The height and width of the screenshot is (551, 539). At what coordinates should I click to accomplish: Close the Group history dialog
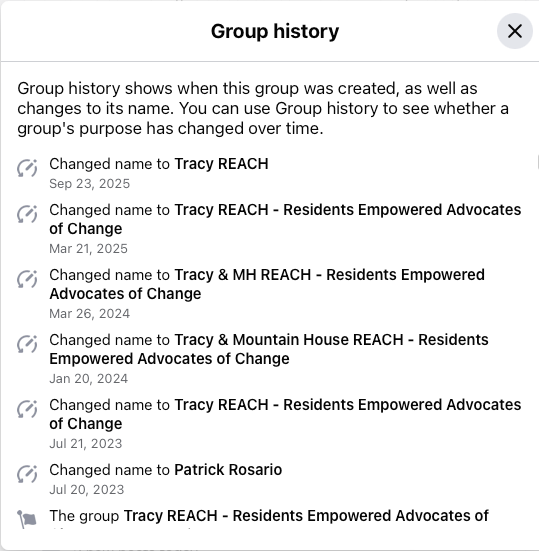coord(514,31)
